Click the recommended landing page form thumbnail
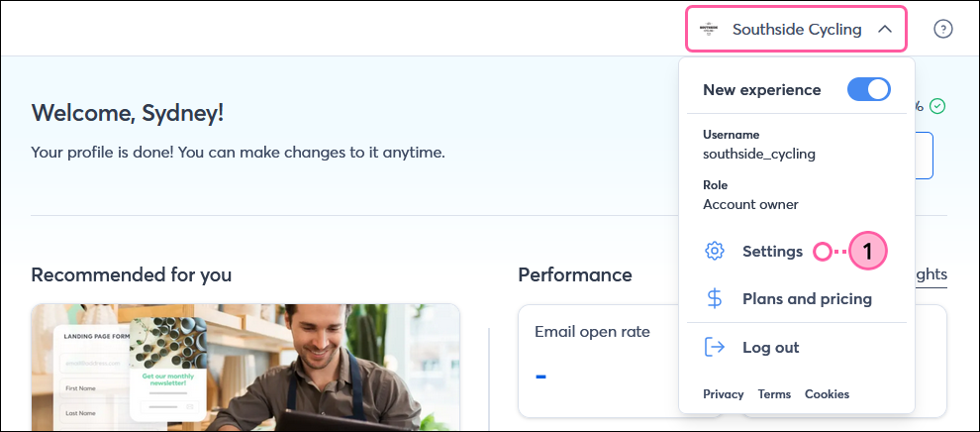 click(x=245, y=367)
